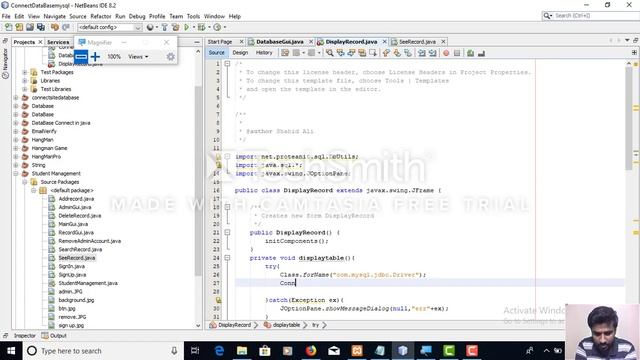Click the Windows Type here to search box

click(102, 351)
